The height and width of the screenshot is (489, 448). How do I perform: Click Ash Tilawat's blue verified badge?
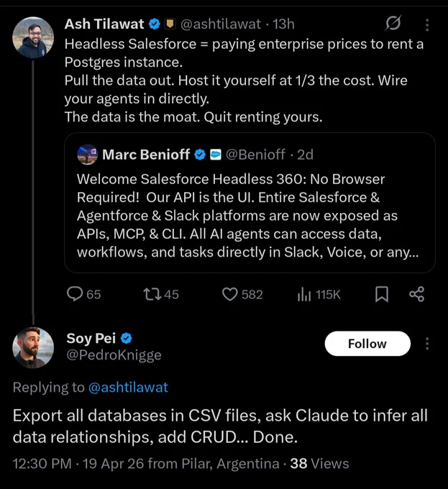[155, 24]
